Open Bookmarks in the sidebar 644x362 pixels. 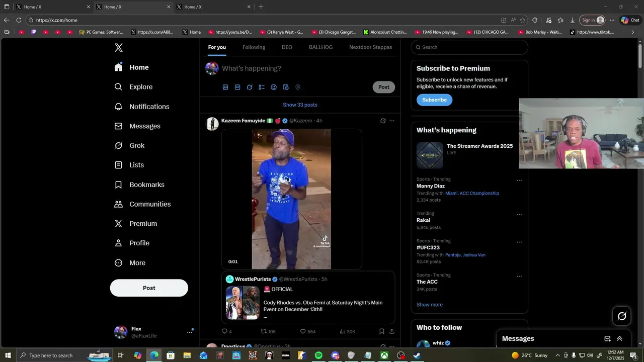coord(139,185)
